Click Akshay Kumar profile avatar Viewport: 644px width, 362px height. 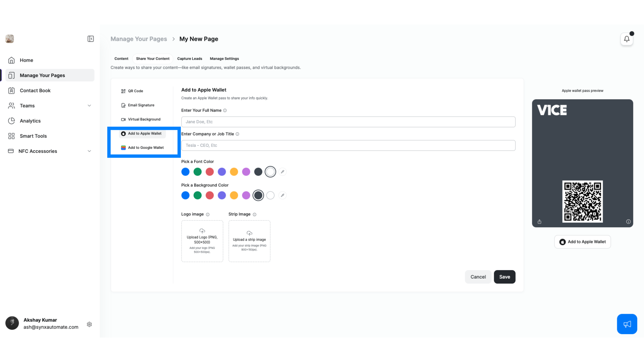(12, 323)
